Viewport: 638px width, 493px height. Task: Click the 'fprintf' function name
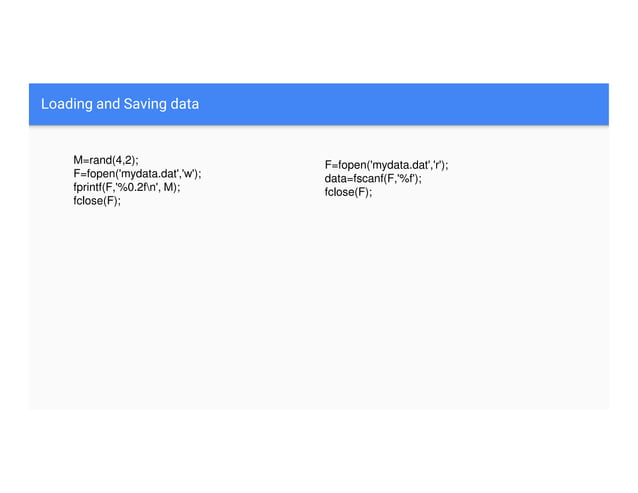coord(87,187)
